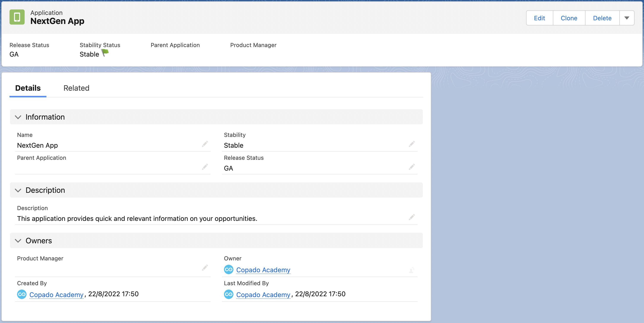Image resolution: width=644 pixels, height=323 pixels.
Task: Click the GA value under header Release Status
Action: click(x=14, y=54)
